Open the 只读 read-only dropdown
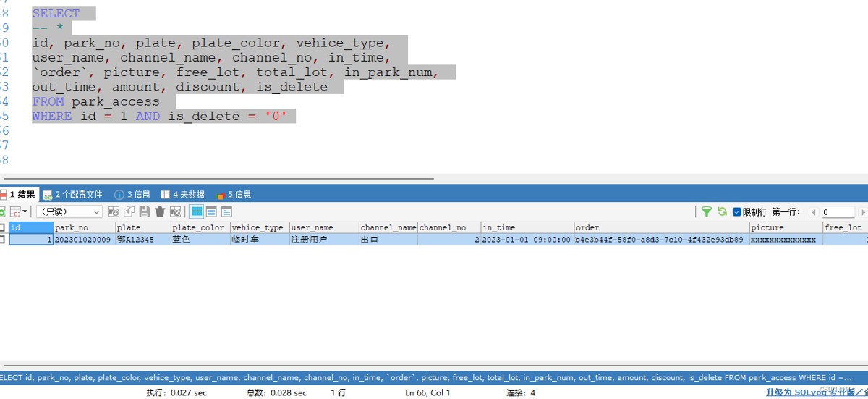 click(x=69, y=211)
